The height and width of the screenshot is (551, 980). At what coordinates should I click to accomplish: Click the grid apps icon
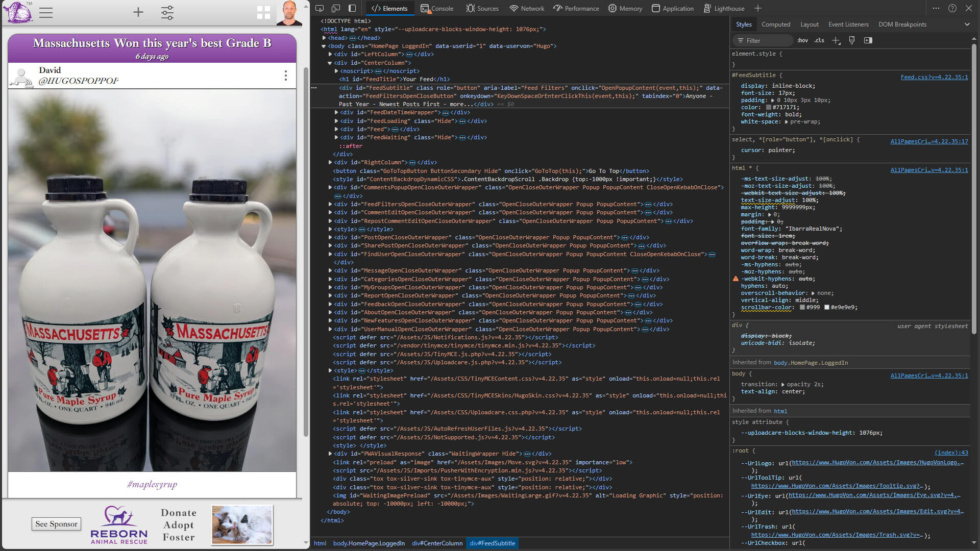[264, 13]
